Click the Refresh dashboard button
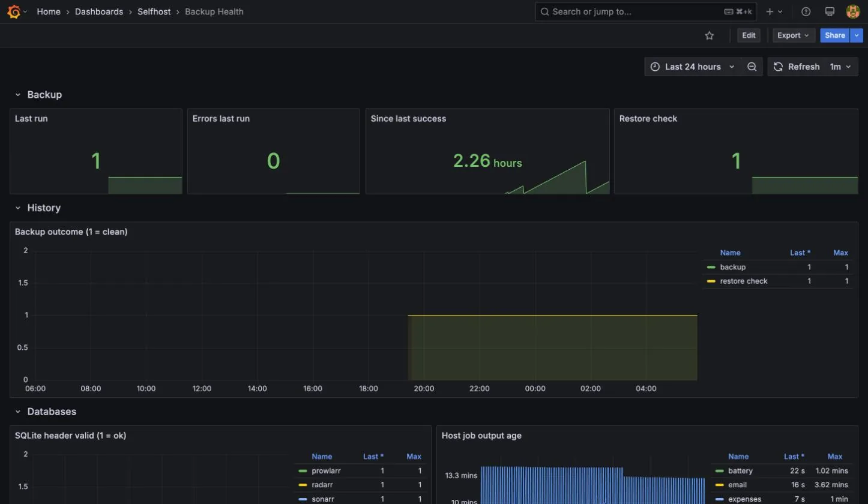This screenshot has height=504, width=868. 796,67
